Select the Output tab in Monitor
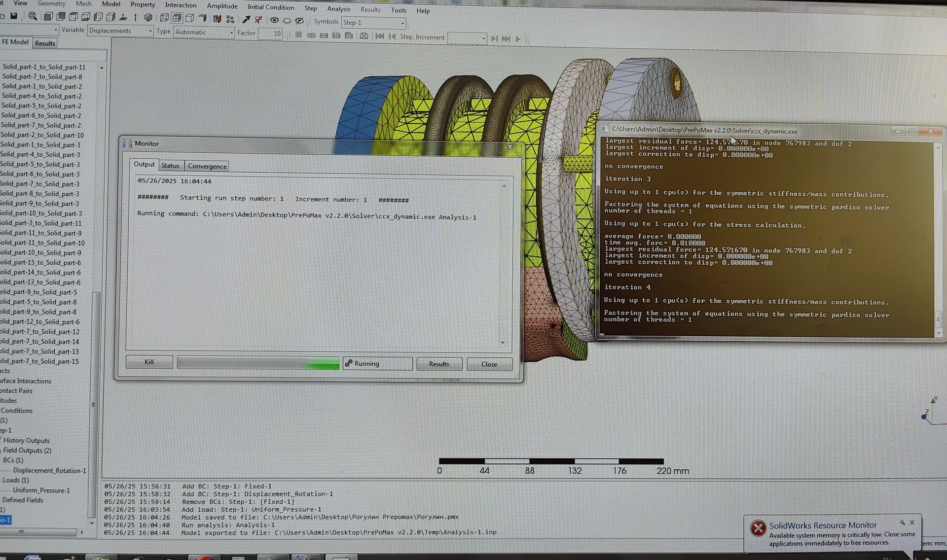Screen dimensions: 947x560 click(144, 164)
